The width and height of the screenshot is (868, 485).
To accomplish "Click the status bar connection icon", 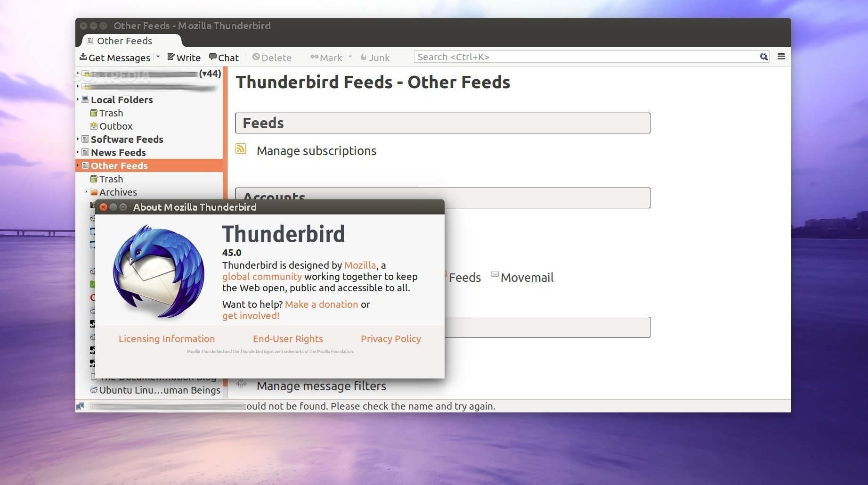I will click(x=81, y=406).
